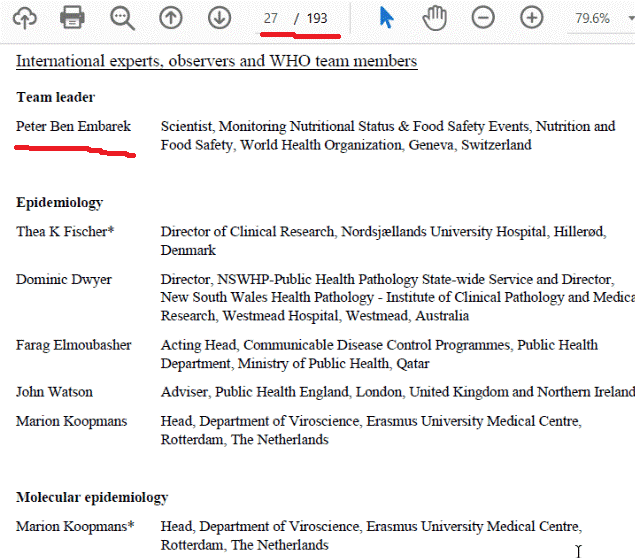The height and width of the screenshot is (558, 635).
Task: Click the underlined International experts heading
Action: coord(216,62)
